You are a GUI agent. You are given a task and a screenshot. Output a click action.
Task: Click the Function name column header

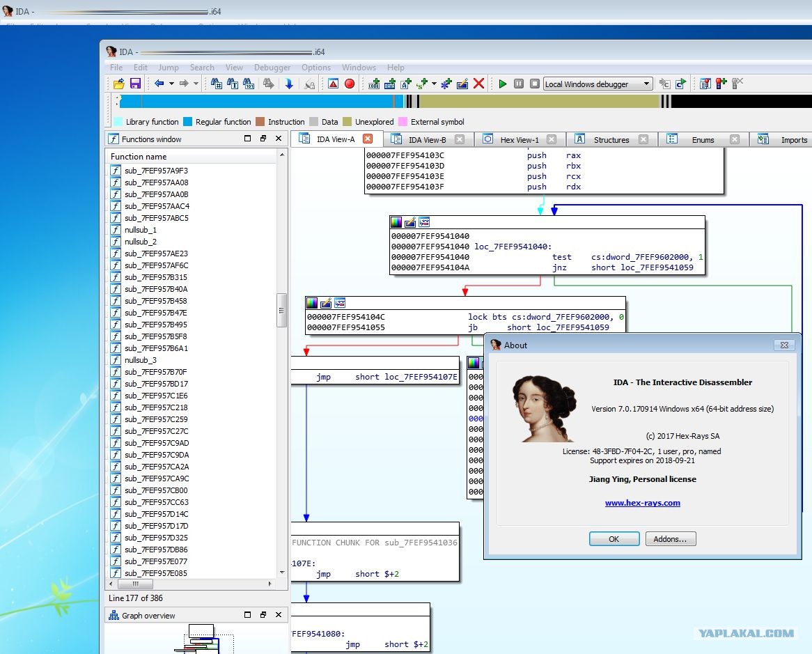click(x=192, y=157)
